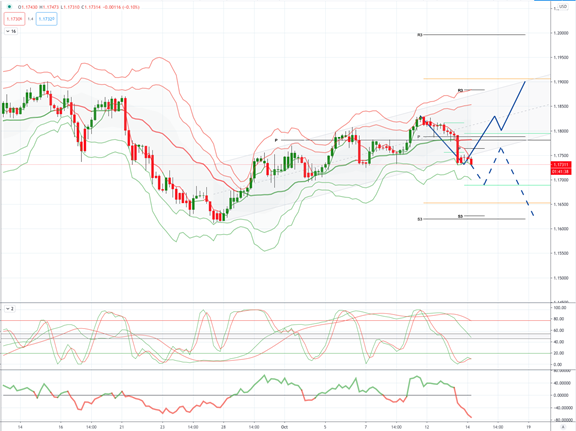Toggle the auto-scale A button
The image size is (576, 431).
[x=564, y=427]
